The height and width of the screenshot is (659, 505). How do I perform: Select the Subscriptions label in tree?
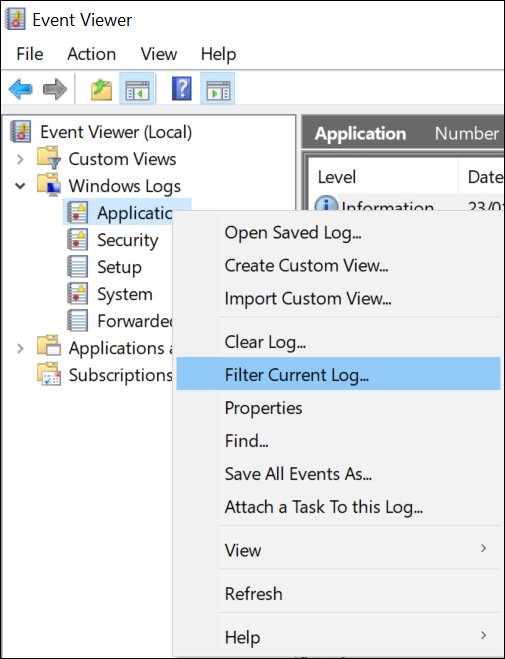pos(121,375)
